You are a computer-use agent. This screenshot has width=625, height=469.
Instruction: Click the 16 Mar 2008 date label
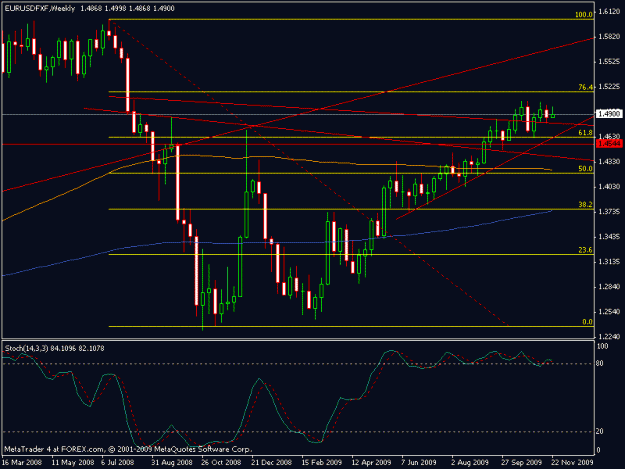[x=22, y=463]
